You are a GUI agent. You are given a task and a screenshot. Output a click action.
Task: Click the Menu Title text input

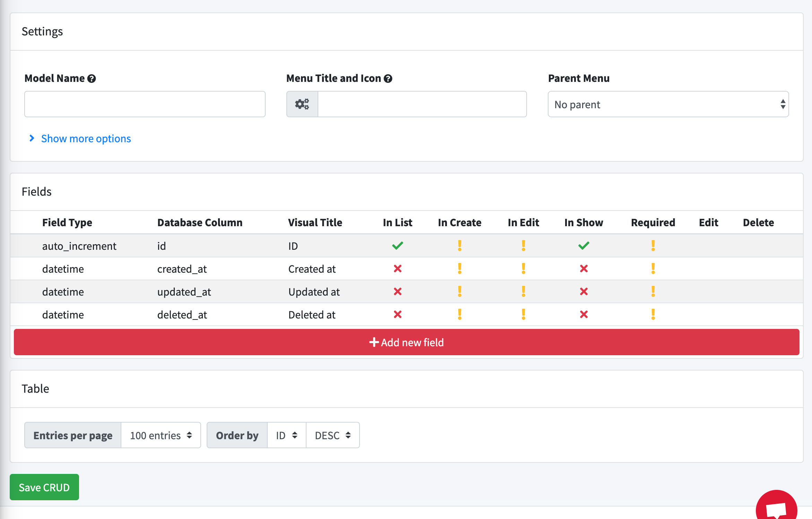pyautogui.click(x=422, y=104)
